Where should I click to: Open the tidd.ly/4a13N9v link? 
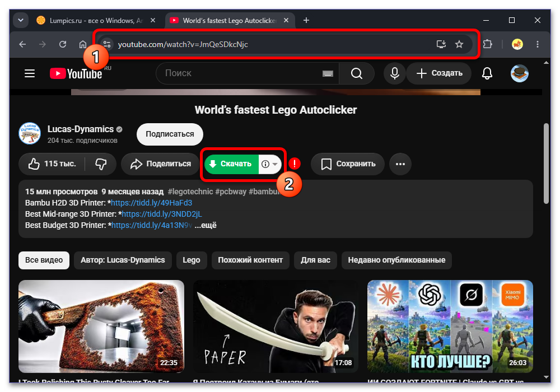(152, 225)
